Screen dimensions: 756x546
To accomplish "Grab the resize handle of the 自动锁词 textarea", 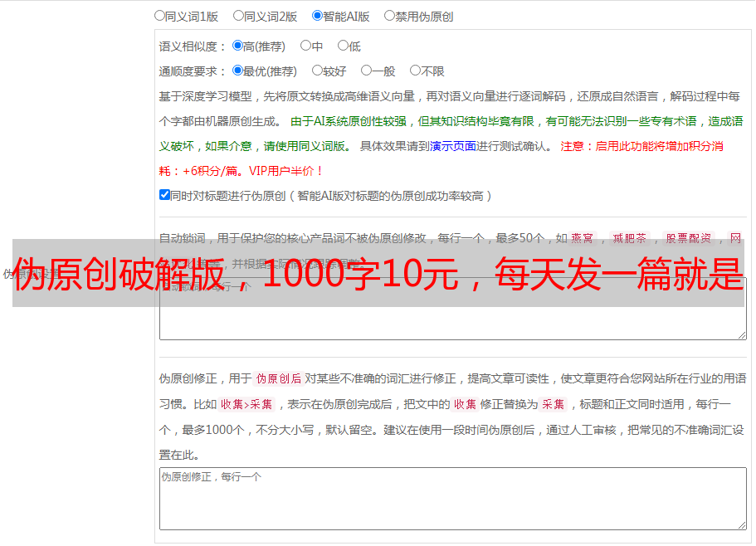I will point(742,335).
